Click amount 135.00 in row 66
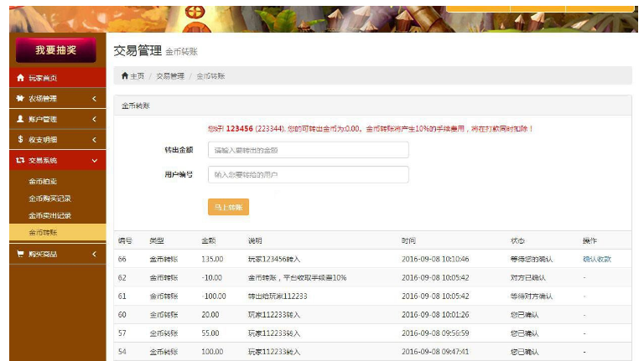This screenshot has width=644, height=361. [212, 259]
